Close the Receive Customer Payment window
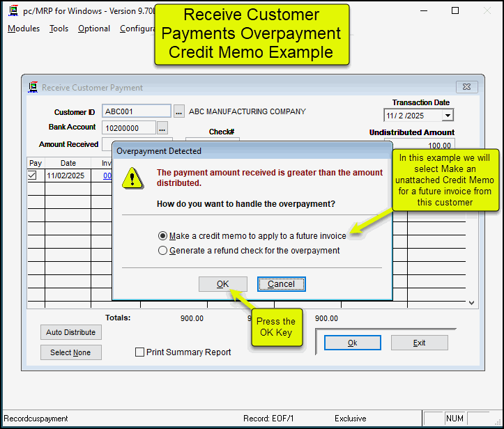The height and width of the screenshot is (429, 504). tap(466, 88)
